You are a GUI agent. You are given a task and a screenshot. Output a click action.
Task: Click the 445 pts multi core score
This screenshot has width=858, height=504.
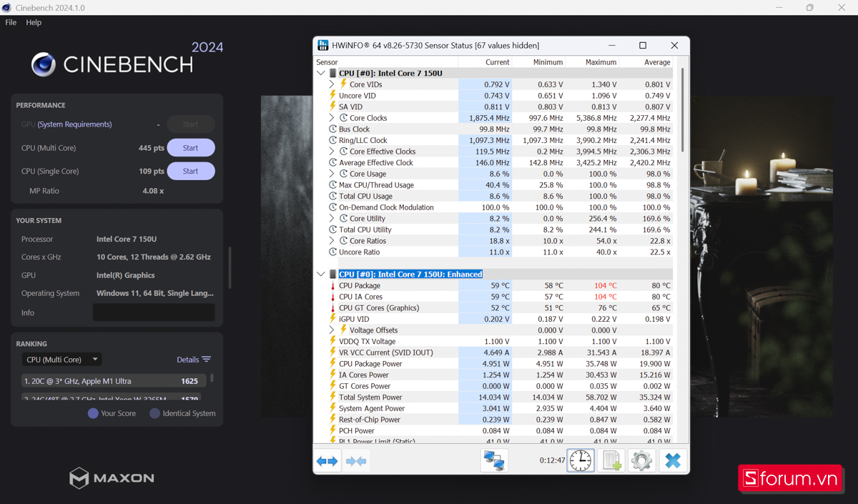coord(151,148)
